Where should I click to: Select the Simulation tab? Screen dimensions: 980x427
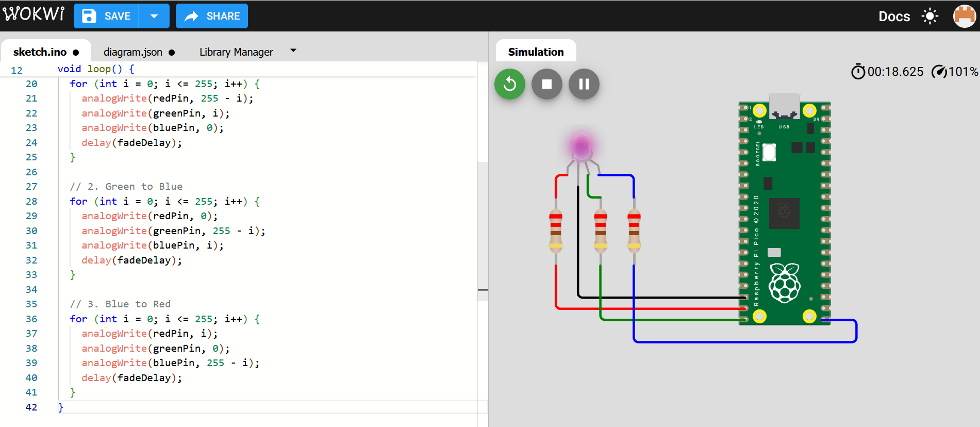pyautogui.click(x=536, y=52)
